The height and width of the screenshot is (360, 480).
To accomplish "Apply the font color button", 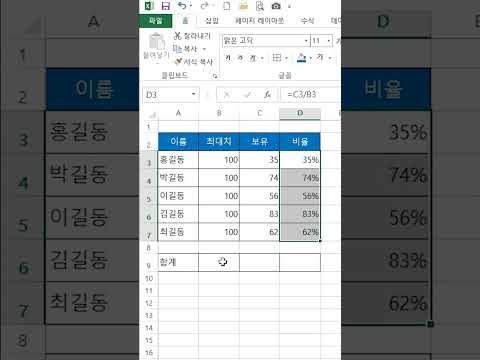I will pyautogui.click(x=320, y=58).
